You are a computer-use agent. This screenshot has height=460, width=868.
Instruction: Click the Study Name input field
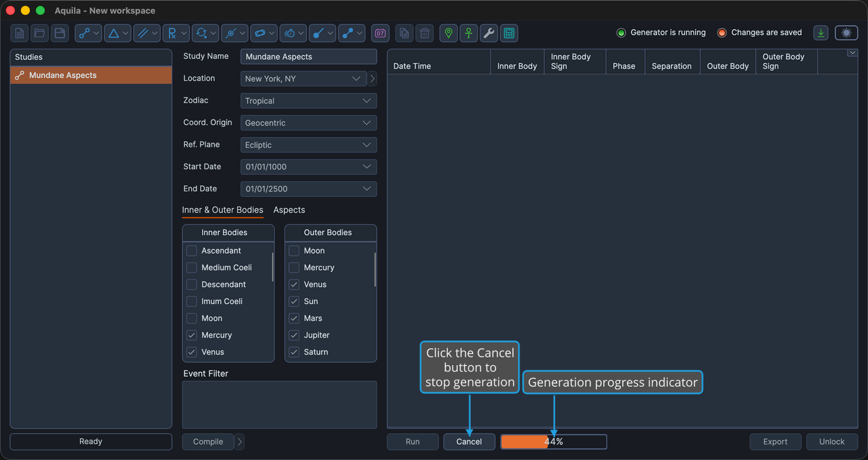[x=309, y=57]
